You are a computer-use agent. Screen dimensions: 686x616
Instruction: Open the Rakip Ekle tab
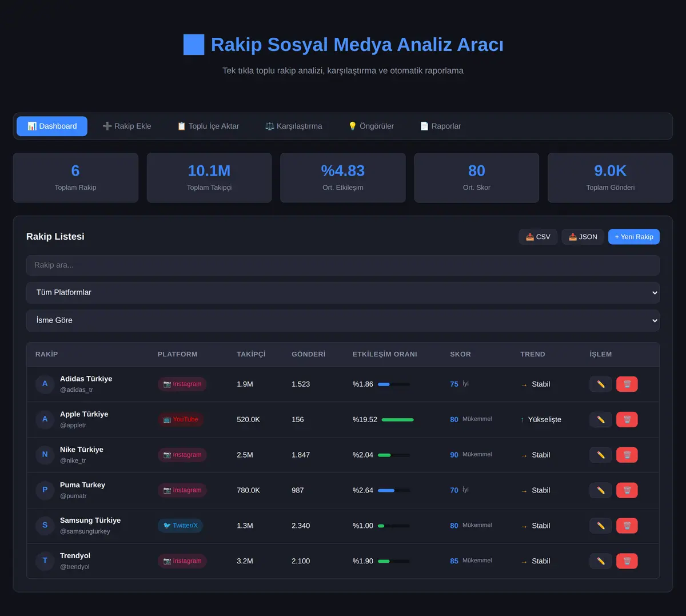click(127, 126)
